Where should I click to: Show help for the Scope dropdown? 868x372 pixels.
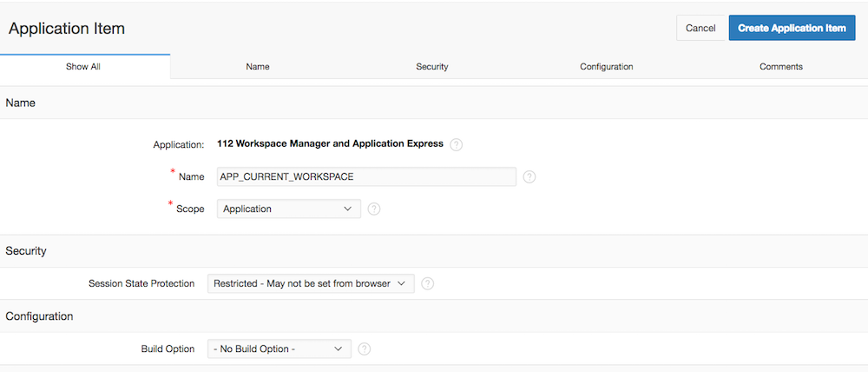pos(373,209)
